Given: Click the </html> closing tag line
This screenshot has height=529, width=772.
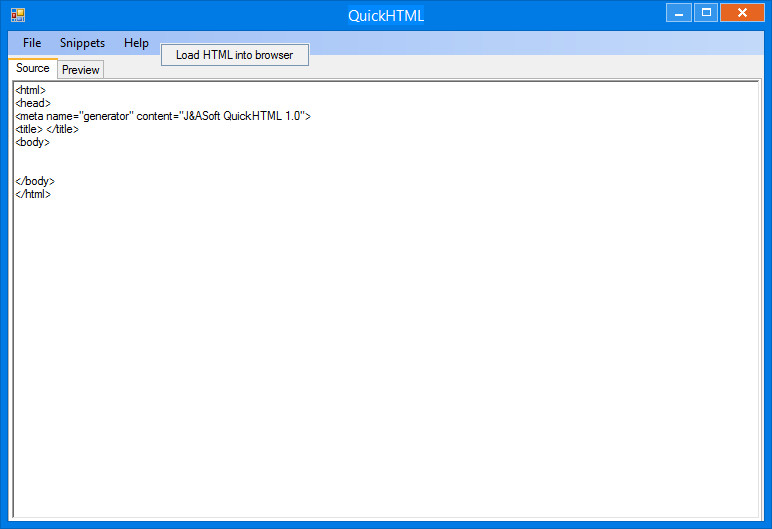Looking at the screenshot, I should tap(33, 194).
